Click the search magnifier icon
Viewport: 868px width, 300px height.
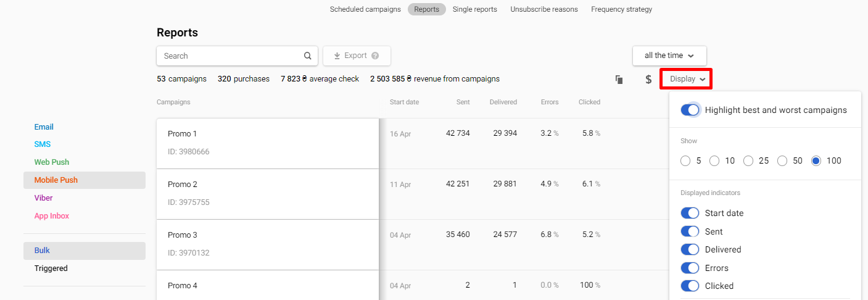coord(308,56)
